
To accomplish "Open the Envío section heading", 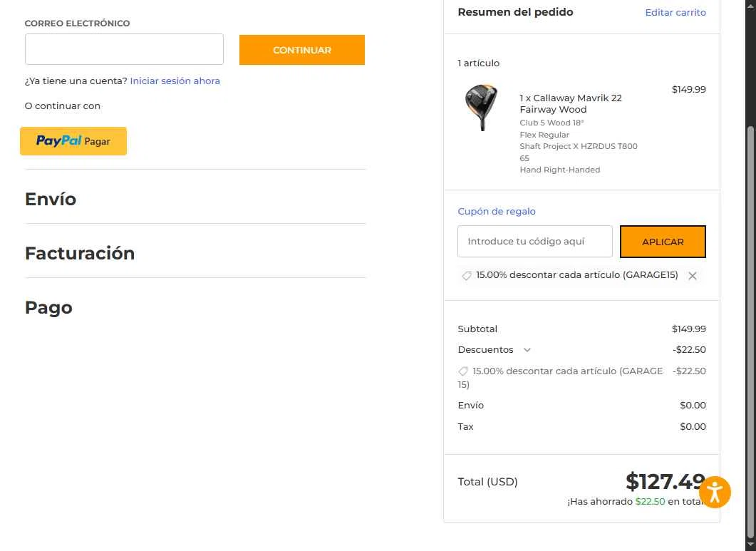I will pyautogui.click(x=51, y=199).
